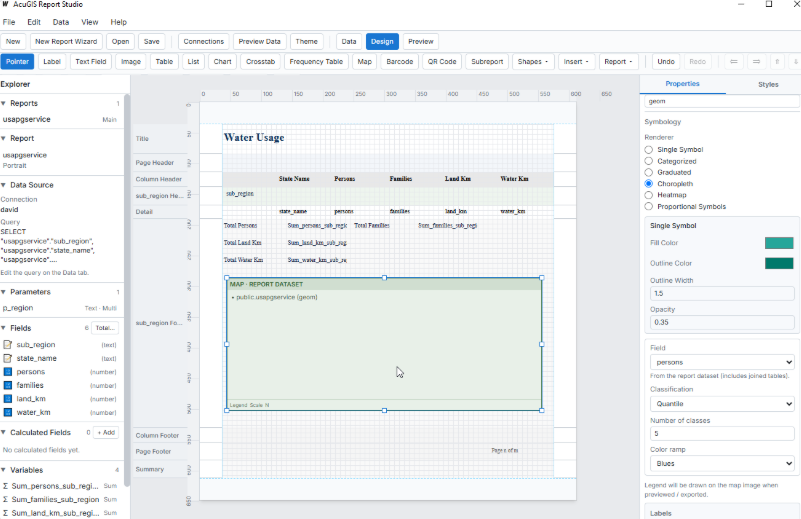Image resolution: width=801 pixels, height=519 pixels.
Task: Click the Opacity input field
Action: pos(722,322)
